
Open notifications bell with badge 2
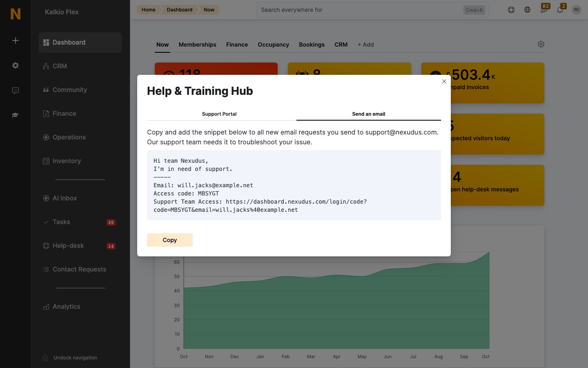(561, 9)
